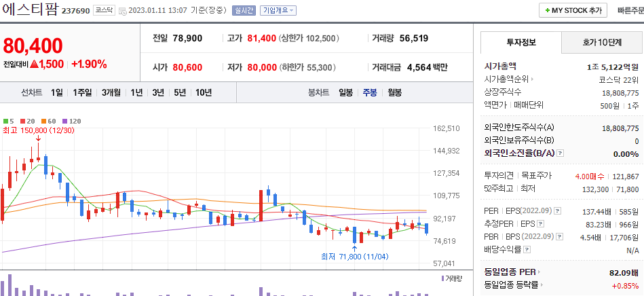The image size is (644, 296).
Task: Select the 1년 line chart period
Action: (x=136, y=92)
